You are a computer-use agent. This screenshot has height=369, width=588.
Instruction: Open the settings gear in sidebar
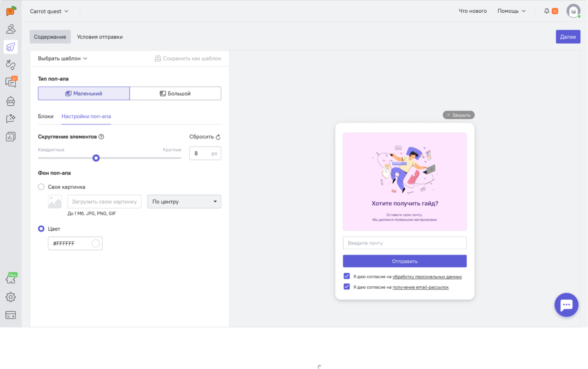11,297
